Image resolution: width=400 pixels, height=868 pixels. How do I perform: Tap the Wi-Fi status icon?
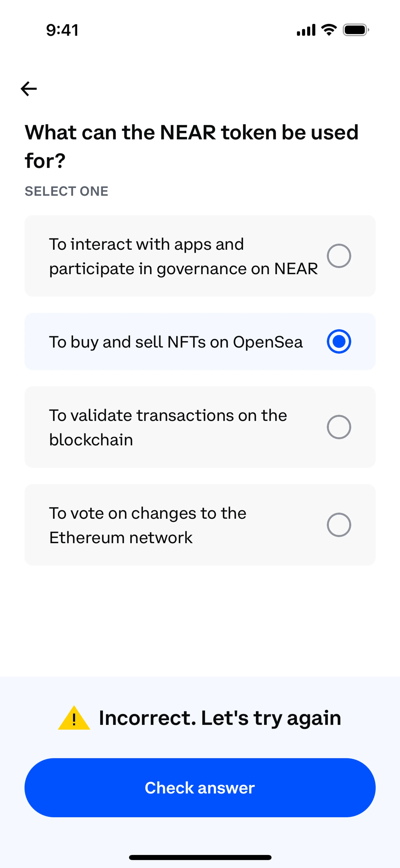[x=329, y=30]
